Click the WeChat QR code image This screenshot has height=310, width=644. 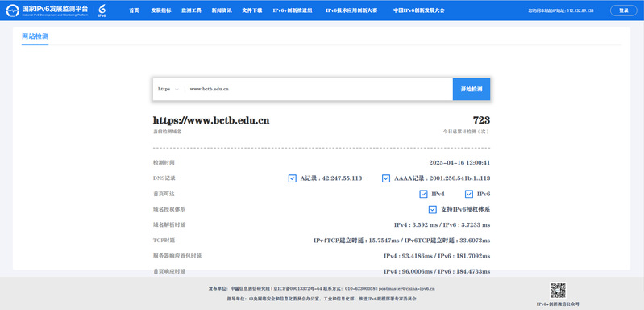point(558,291)
